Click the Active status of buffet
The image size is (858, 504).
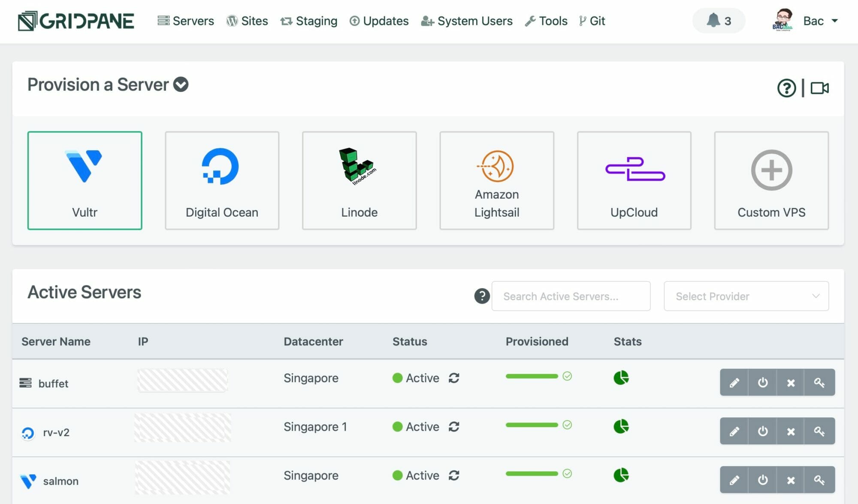pyautogui.click(x=416, y=378)
